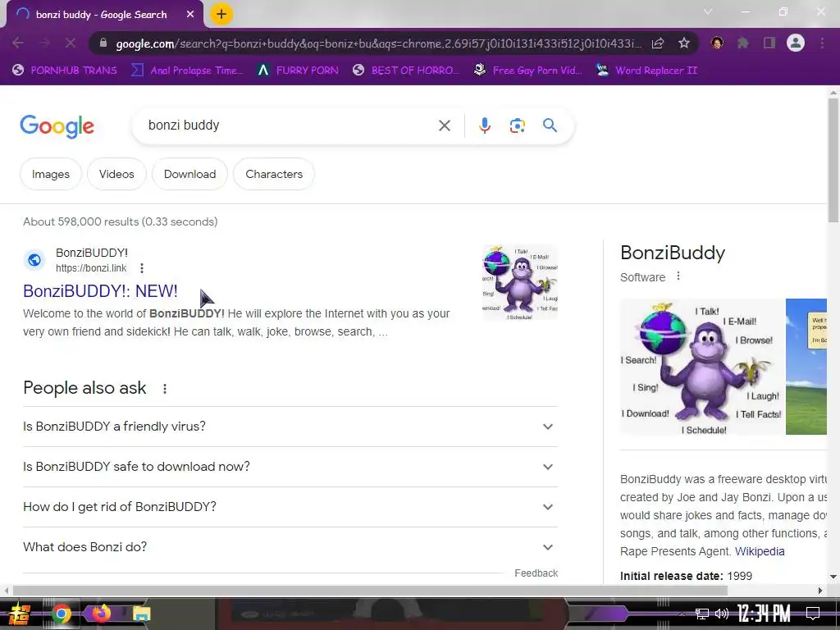Click the Google logo

coord(57,126)
